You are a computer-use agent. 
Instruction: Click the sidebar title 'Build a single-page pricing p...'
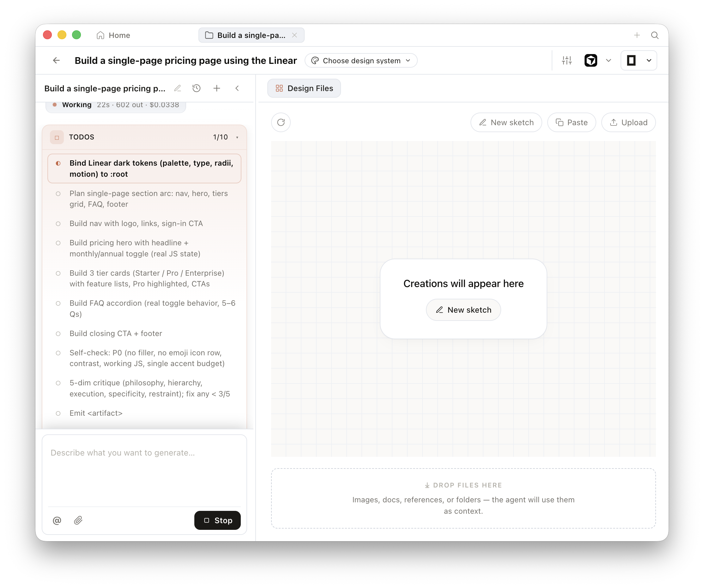point(105,88)
